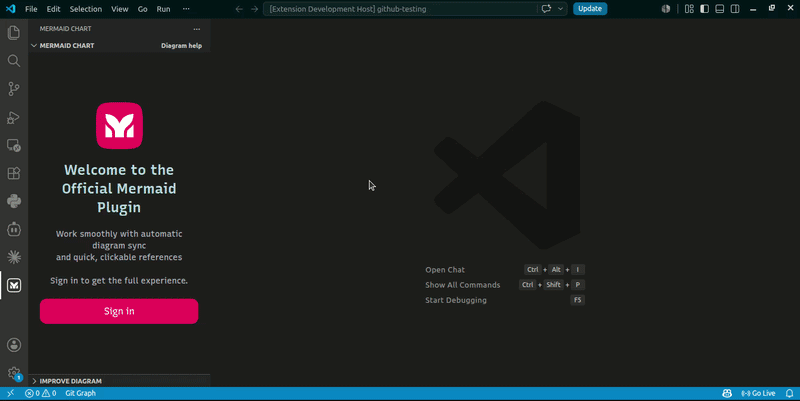The height and width of the screenshot is (401, 800).
Task: Open the Explorer view in activity bar
Action: (x=14, y=33)
